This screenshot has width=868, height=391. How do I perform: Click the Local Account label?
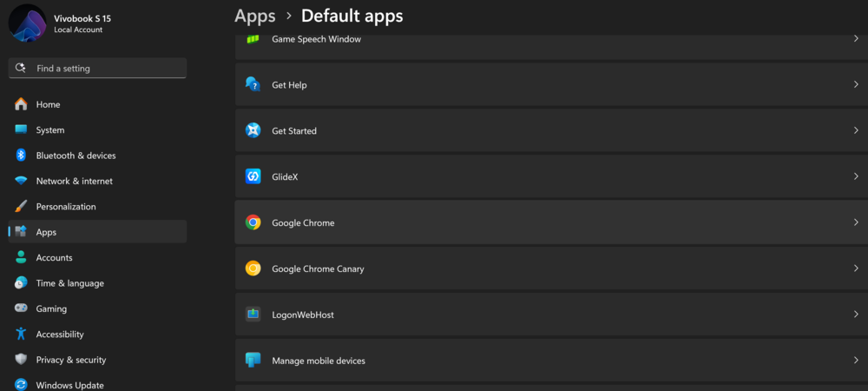coord(78,30)
